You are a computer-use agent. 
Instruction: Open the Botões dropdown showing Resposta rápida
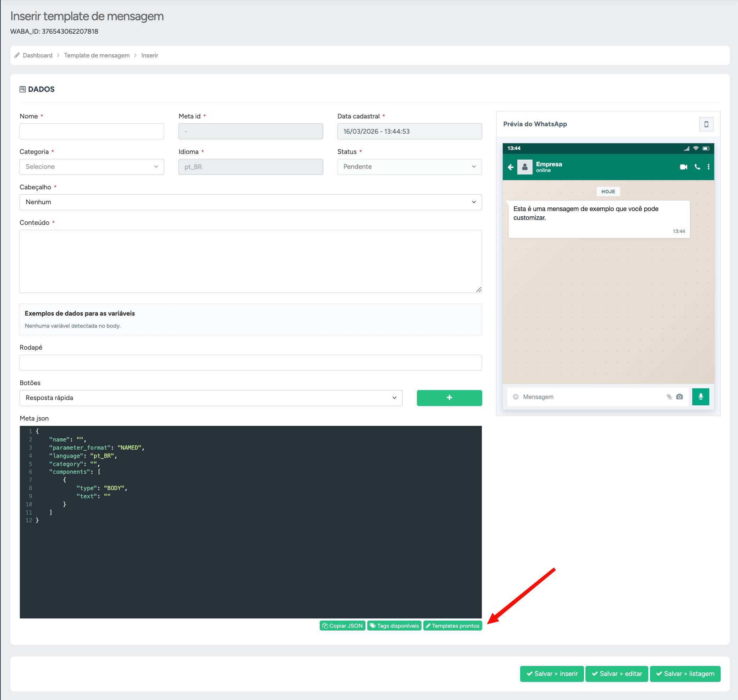(210, 398)
